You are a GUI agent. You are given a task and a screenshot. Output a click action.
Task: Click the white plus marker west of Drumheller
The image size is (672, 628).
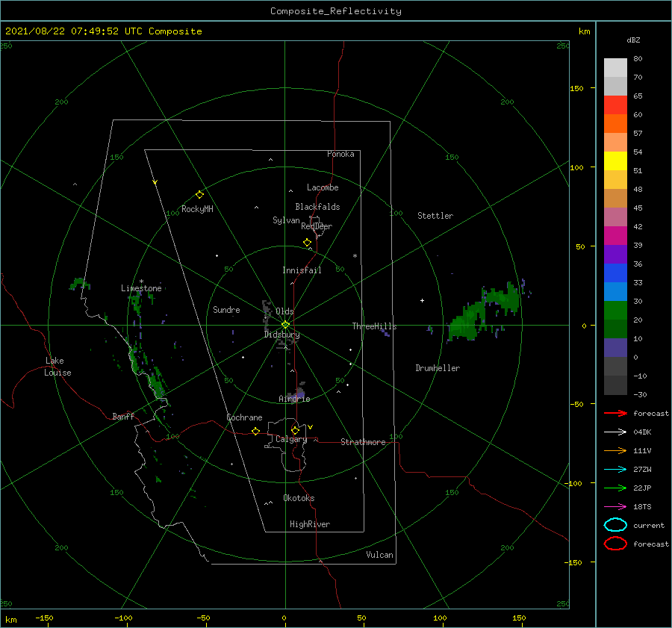pyautogui.click(x=422, y=300)
